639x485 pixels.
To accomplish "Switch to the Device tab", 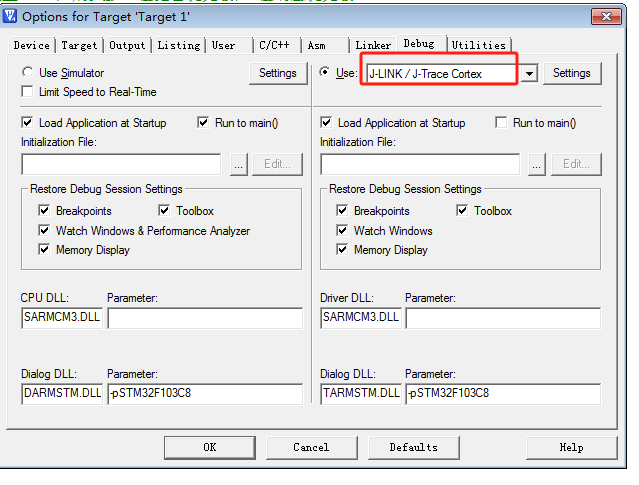I will (31, 45).
